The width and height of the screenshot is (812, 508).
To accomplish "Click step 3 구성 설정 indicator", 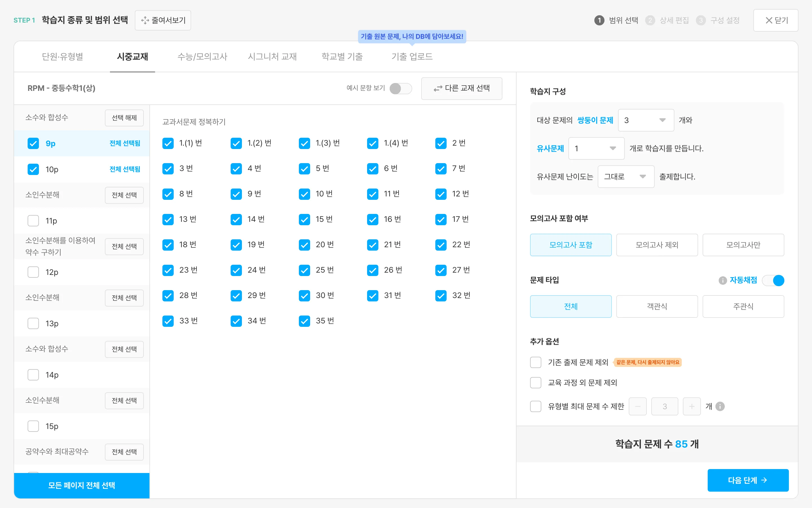I will (x=718, y=20).
